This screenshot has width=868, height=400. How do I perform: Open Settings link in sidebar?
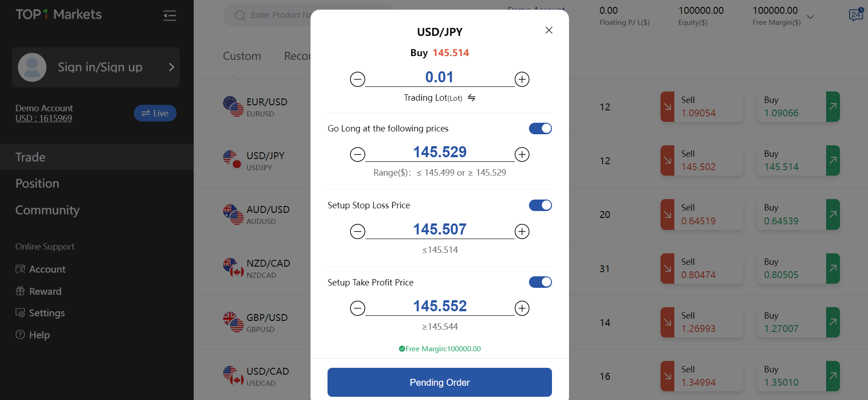point(46,313)
